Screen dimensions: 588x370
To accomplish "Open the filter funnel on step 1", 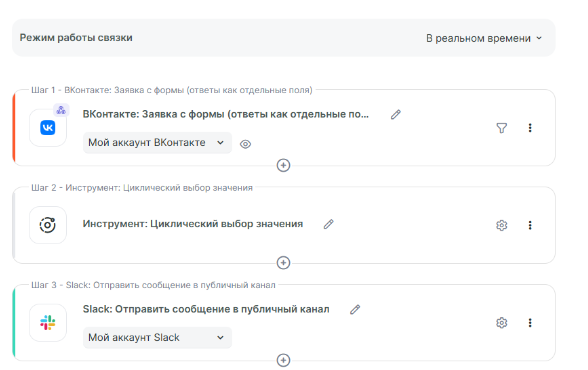I will pyautogui.click(x=501, y=128).
